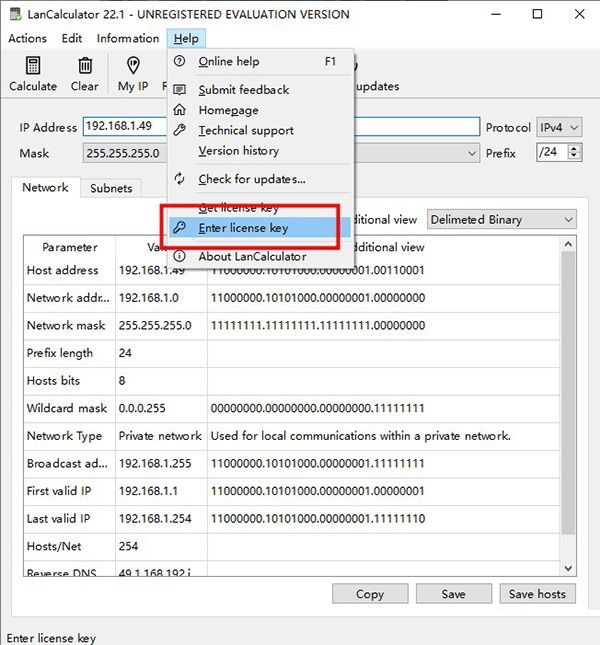Viewport: 600px width, 645px height.
Task: Select Check for updates... menu entry
Action: pos(260,179)
